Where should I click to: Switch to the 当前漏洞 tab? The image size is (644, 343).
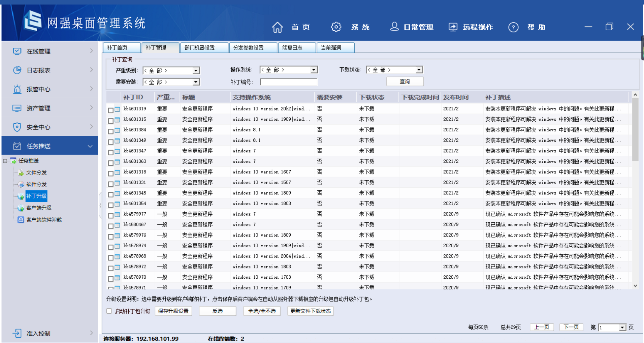335,48
